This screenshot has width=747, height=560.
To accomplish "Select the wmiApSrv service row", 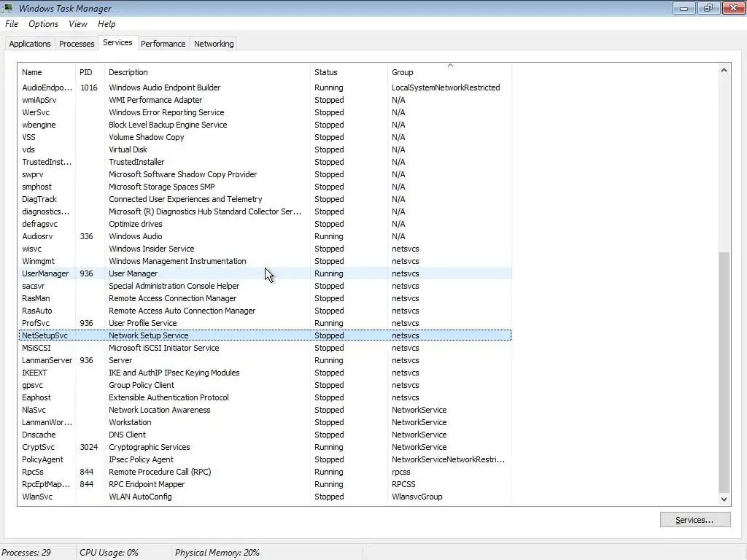I will point(265,100).
